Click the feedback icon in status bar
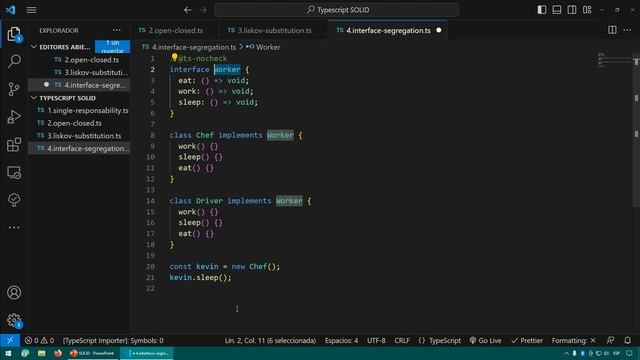The height and width of the screenshot is (360, 640). pos(611,340)
